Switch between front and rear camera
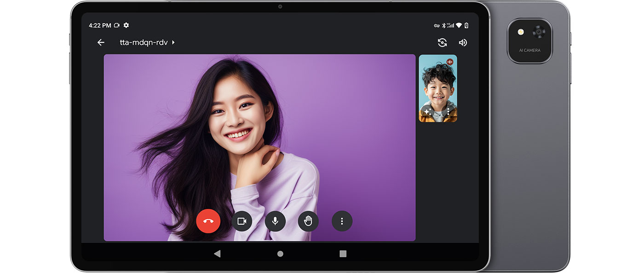The image size is (644, 273). 442,42
